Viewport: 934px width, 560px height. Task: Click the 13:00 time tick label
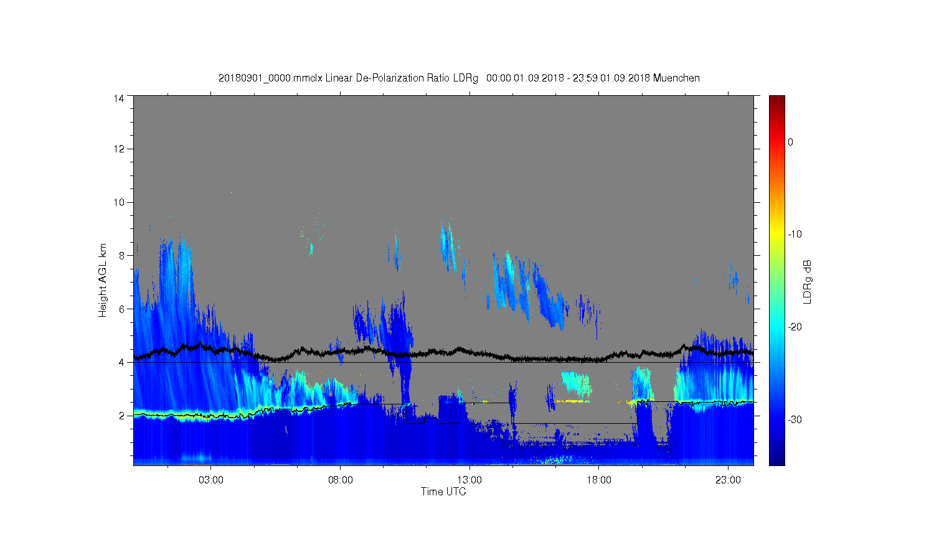[469, 480]
